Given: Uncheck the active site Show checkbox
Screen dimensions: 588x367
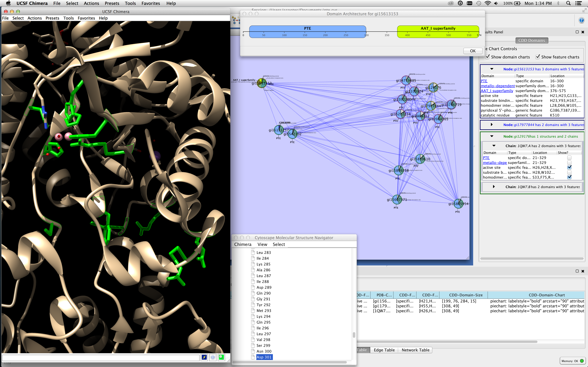Looking at the screenshot, I should (569, 167).
